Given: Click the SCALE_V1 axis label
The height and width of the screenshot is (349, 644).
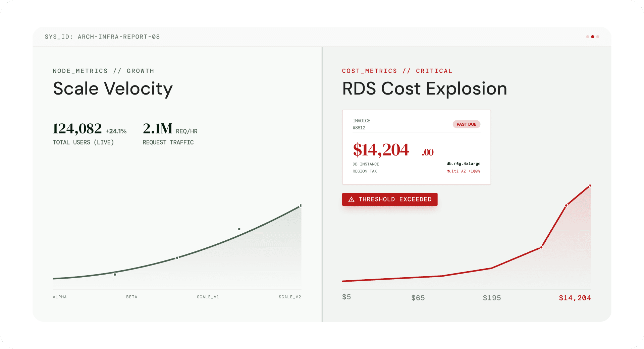Looking at the screenshot, I should point(208,297).
